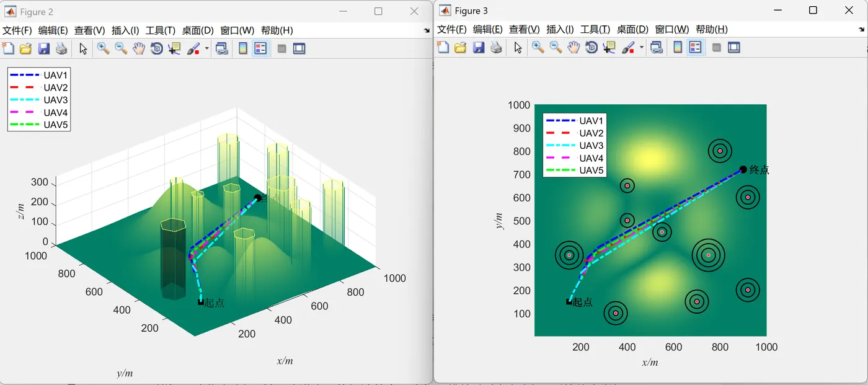Select Data Cursor tool in Figure 3
Image resolution: width=868 pixels, height=385 pixels.
click(609, 48)
